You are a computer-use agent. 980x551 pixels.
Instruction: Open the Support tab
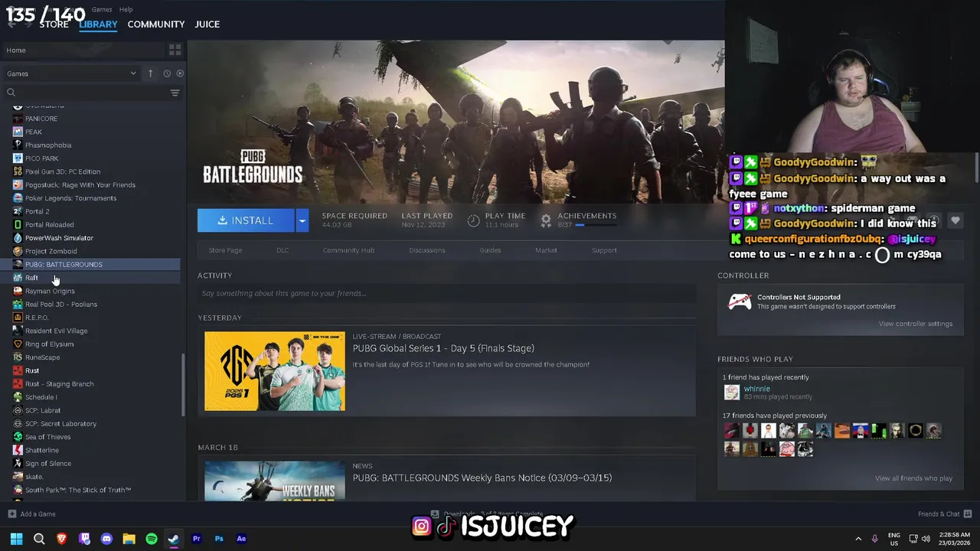click(x=604, y=250)
